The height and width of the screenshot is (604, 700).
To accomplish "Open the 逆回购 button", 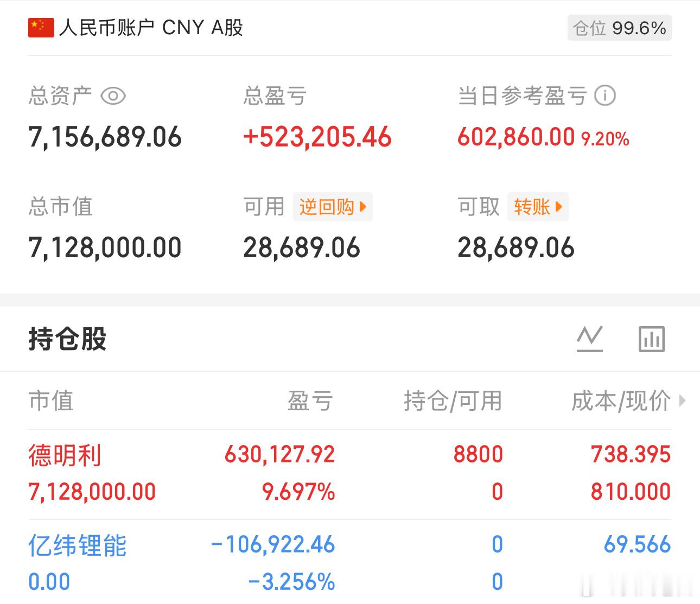I will click(333, 207).
